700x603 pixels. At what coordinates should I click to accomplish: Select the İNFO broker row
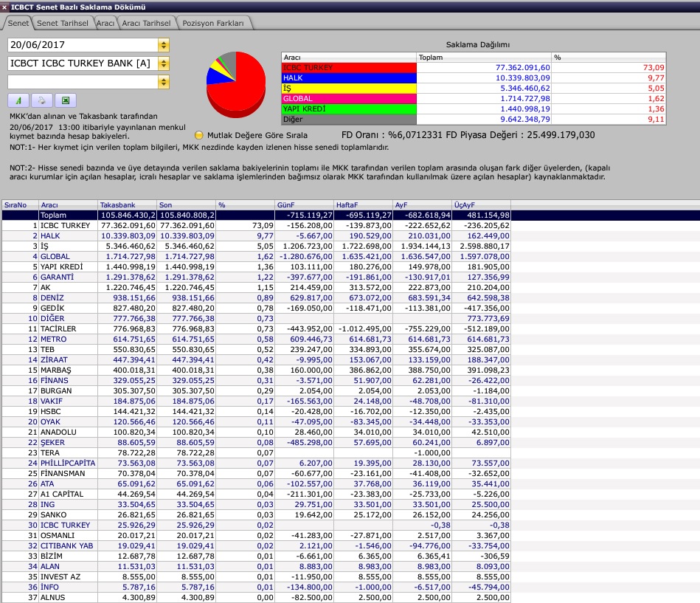click(256, 587)
